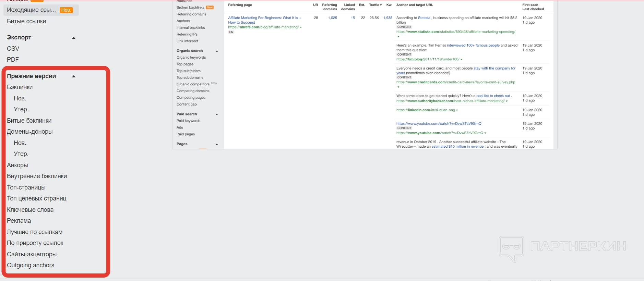The width and height of the screenshot is (644, 281).
Task: Select Утер. under Домены-доноры
Action: click(x=21, y=154)
